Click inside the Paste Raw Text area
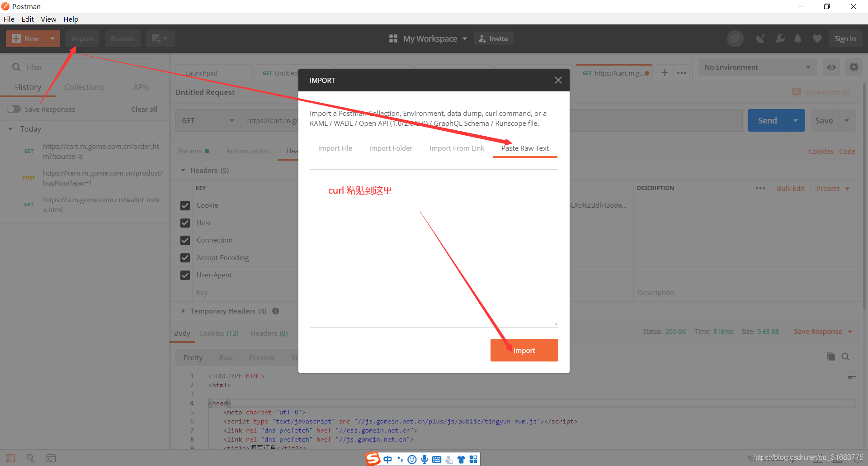This screenshot has width=868, height=466. coord(434,249)
